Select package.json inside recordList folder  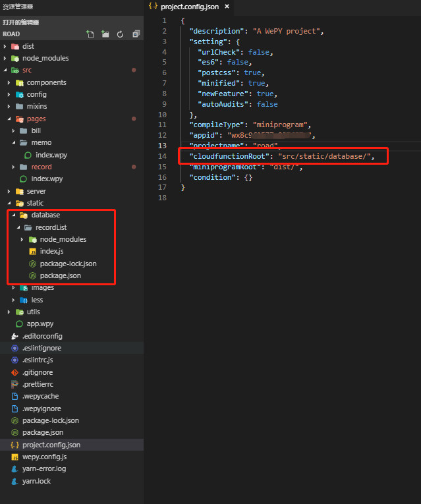click(x=61, y=275)
